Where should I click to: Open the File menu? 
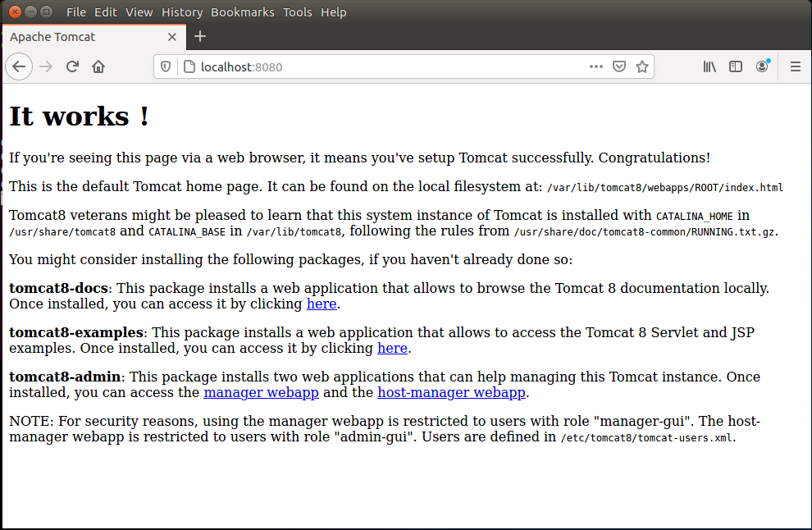coord(76,12)
